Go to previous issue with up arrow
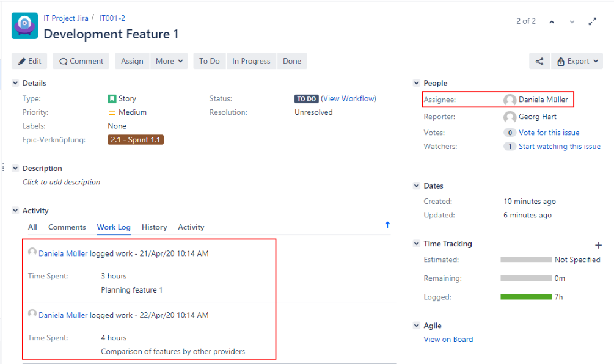The height and width of the screenshot is (364, 614). tap(552, 21)
